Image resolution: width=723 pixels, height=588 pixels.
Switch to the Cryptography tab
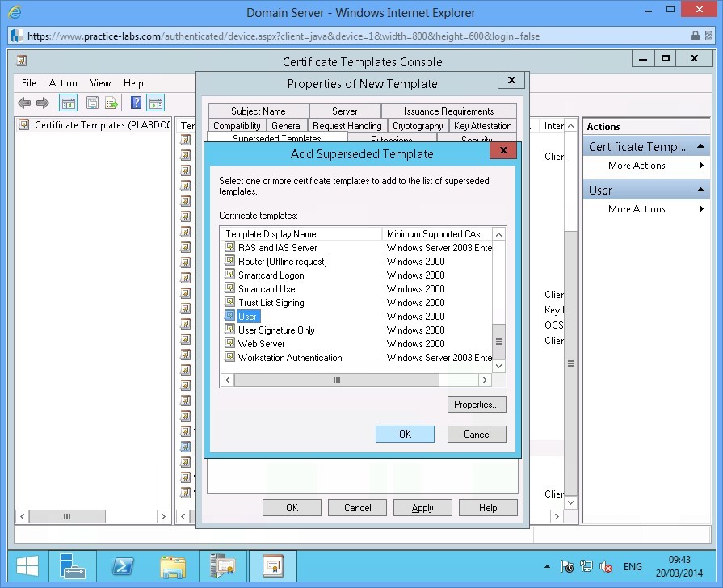coord(417,125)
